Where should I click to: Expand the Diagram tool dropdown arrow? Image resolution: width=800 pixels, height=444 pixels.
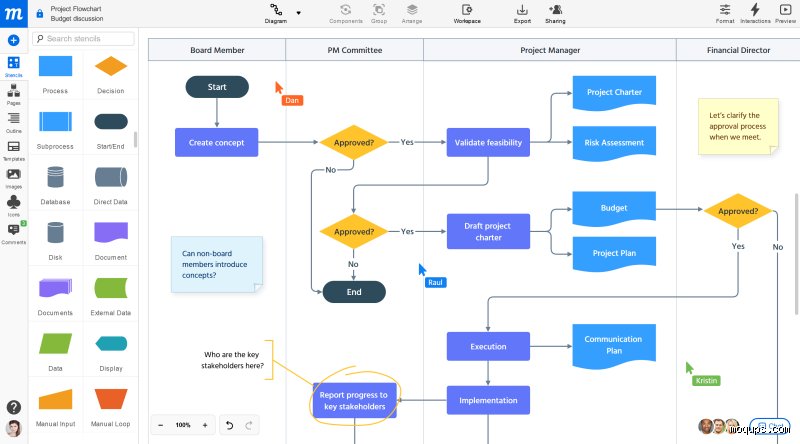point(298,13)
